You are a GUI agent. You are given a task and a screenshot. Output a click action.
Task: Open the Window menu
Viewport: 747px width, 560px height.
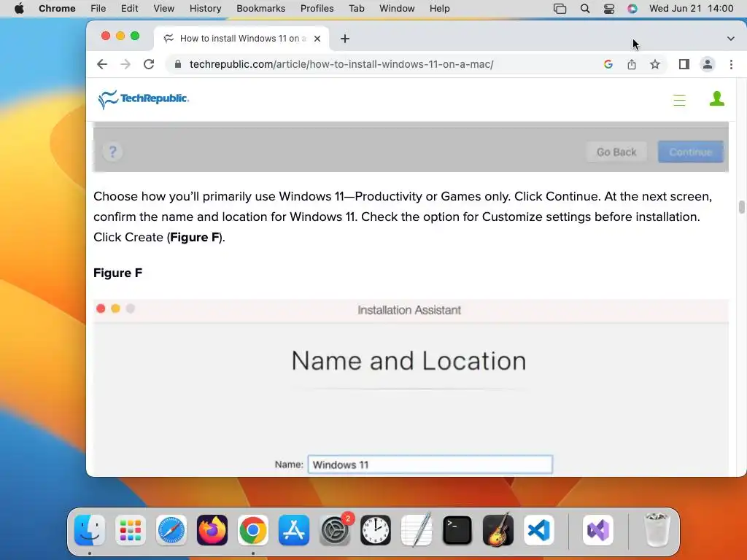(397, 9)
